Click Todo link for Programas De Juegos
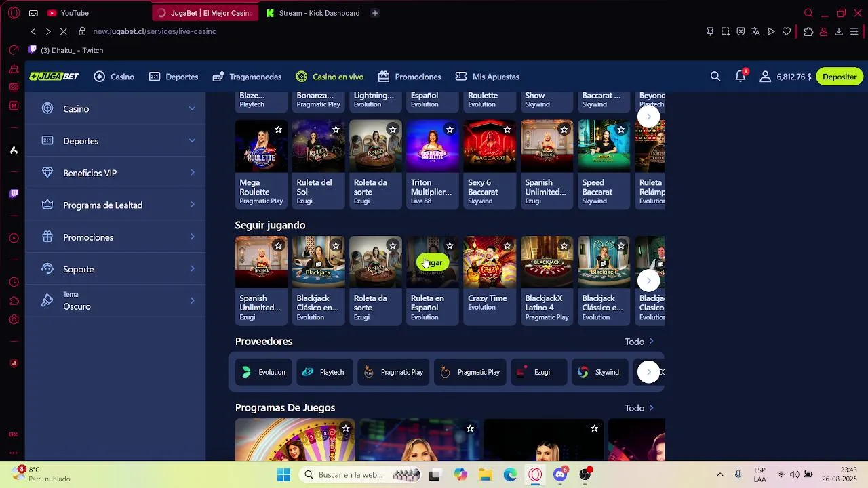The image size is (868, 488). (639, 408)
